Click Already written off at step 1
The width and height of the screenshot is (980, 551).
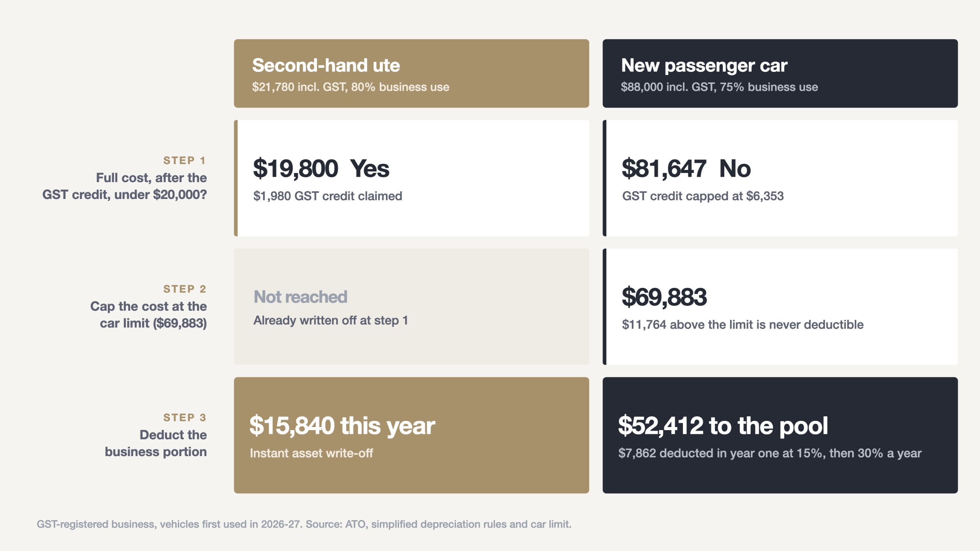point(331,320)
